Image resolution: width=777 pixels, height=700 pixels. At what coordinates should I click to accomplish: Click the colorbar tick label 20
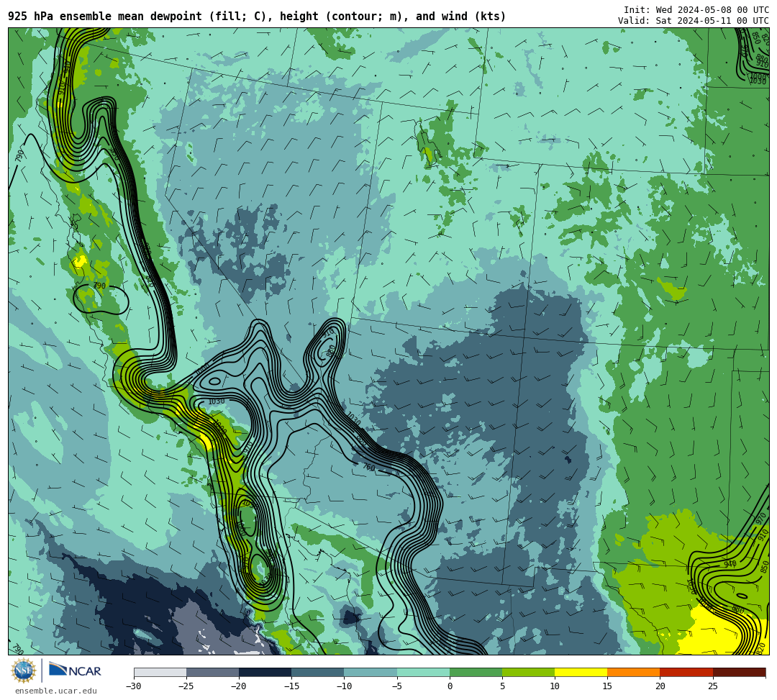[x=660, y=686]
